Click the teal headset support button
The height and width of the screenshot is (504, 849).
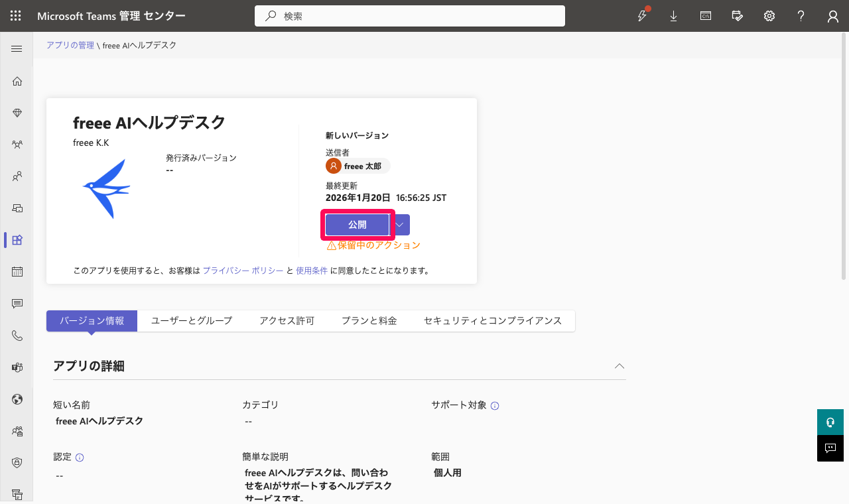[830, 422]
